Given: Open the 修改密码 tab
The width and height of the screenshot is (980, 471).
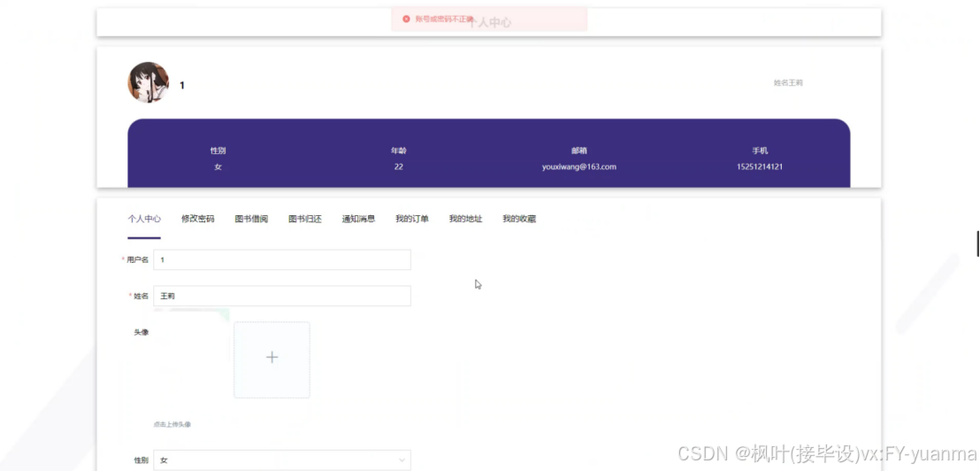Looking at the screenshot, I should pos(197,219).
